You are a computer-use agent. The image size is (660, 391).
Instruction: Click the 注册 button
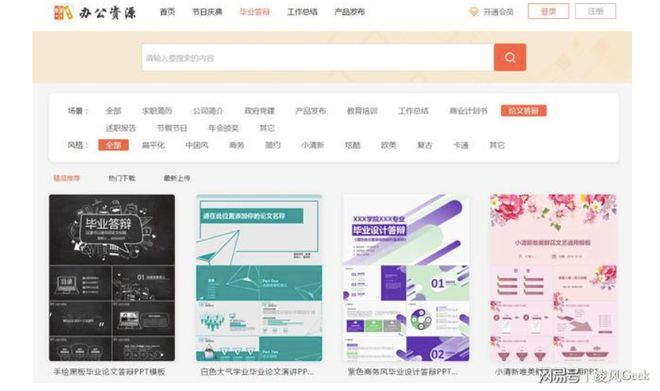[x=595, y=11]
